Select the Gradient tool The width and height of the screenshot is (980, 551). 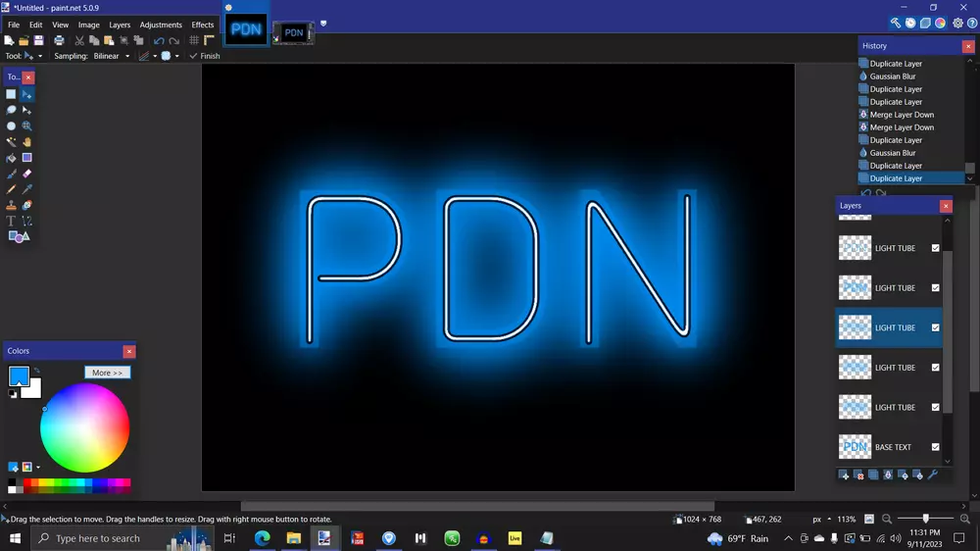point(26,158)
